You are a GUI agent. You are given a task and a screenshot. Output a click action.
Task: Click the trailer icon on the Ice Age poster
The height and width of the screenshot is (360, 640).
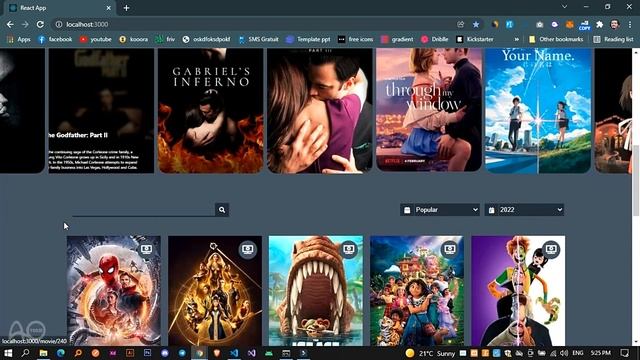click(349, 249)
